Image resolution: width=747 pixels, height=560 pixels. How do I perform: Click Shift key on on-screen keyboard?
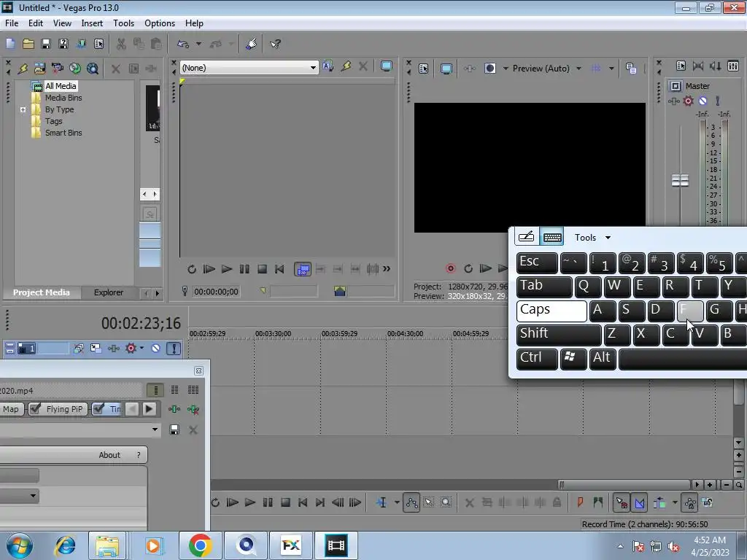(559, 335)
